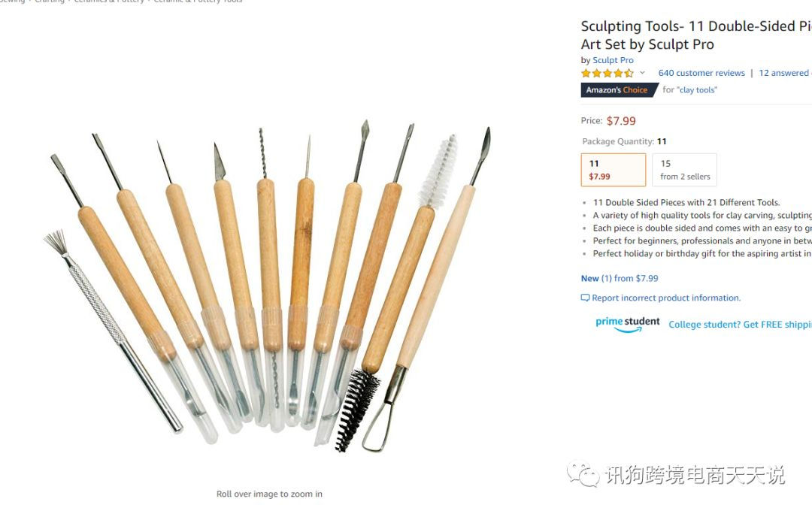Click the black bottle brush in image
812x511 pixels.
tap(357, 409)
